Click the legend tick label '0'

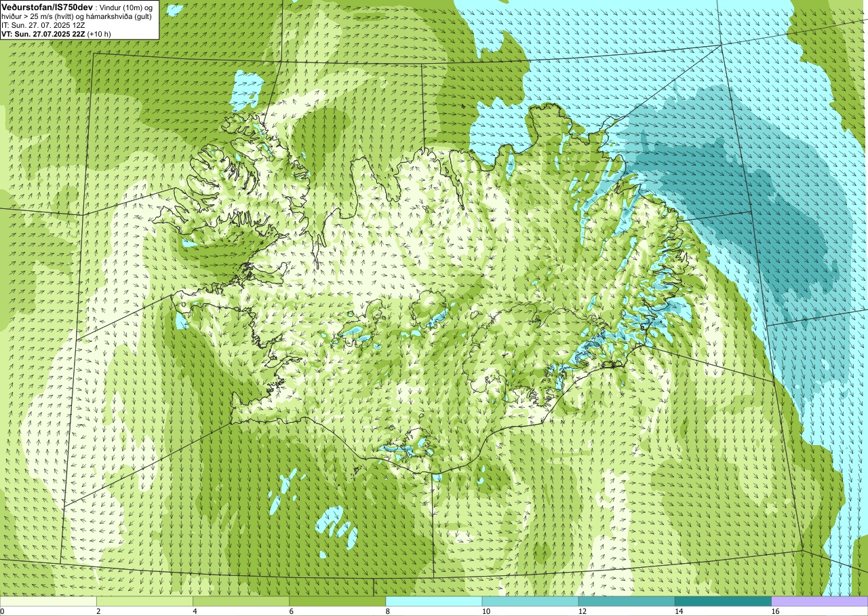click(3, 611)
